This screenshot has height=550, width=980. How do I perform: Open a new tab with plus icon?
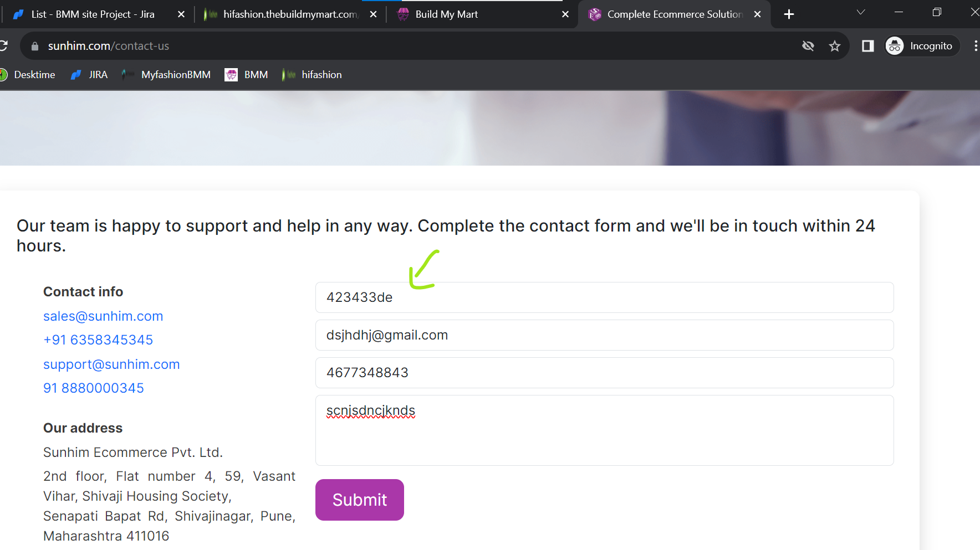pyautogui.click(x=789, y=14)
